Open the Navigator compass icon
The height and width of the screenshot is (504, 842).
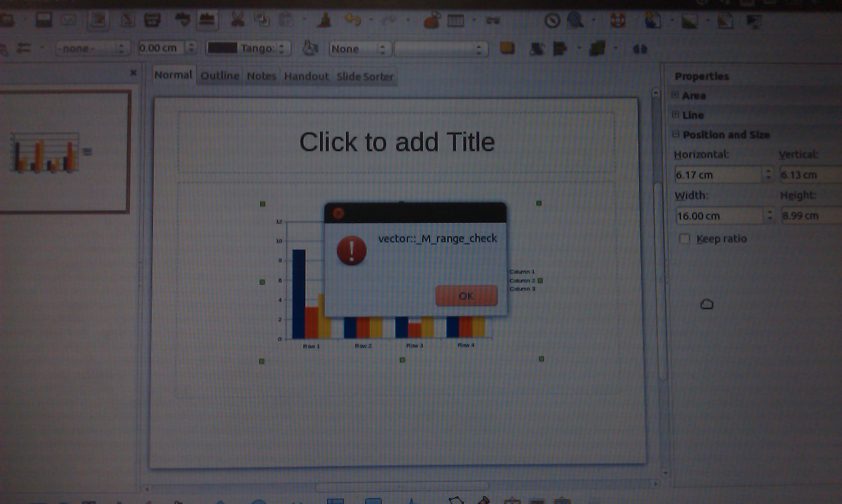(552, 20)
